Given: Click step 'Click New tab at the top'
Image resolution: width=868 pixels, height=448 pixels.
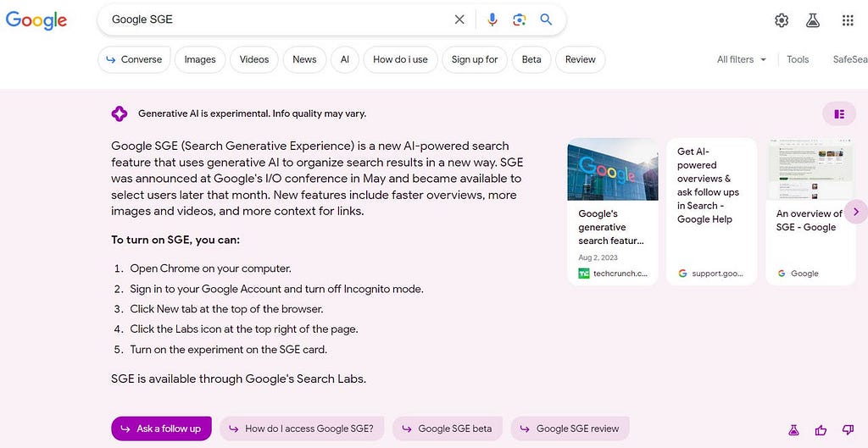Looking at the screenshot, I should coord(226,309).
